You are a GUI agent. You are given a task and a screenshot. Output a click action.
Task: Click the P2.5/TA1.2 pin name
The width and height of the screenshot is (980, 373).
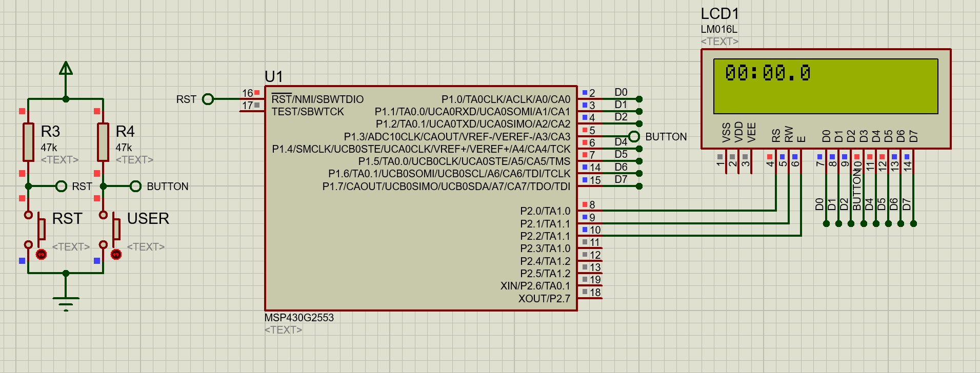point(545,274)
